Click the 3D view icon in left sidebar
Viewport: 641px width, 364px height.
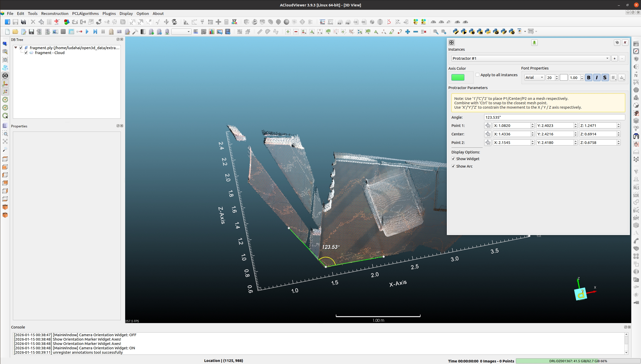point(5,76)
